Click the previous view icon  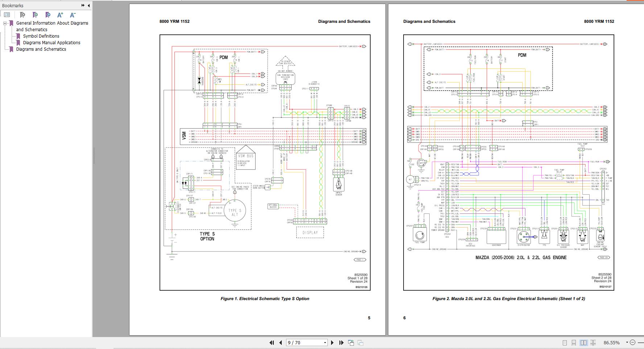point(351,342)
